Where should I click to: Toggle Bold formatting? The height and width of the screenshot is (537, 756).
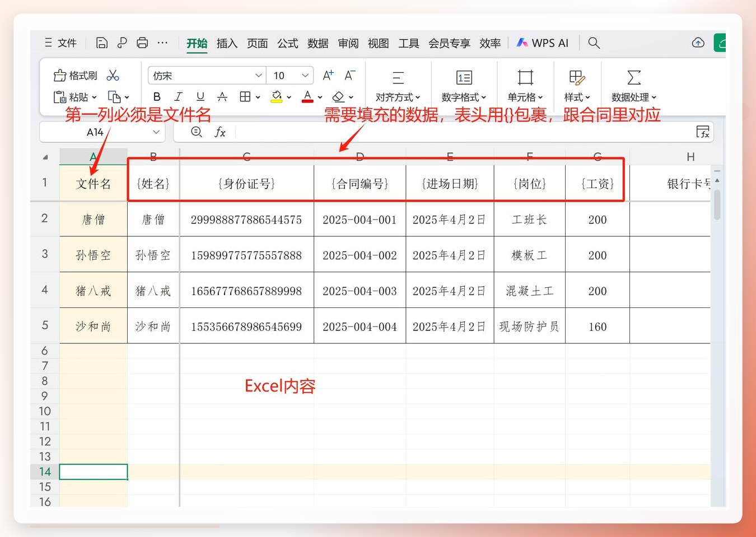click(x=157, y=97)
